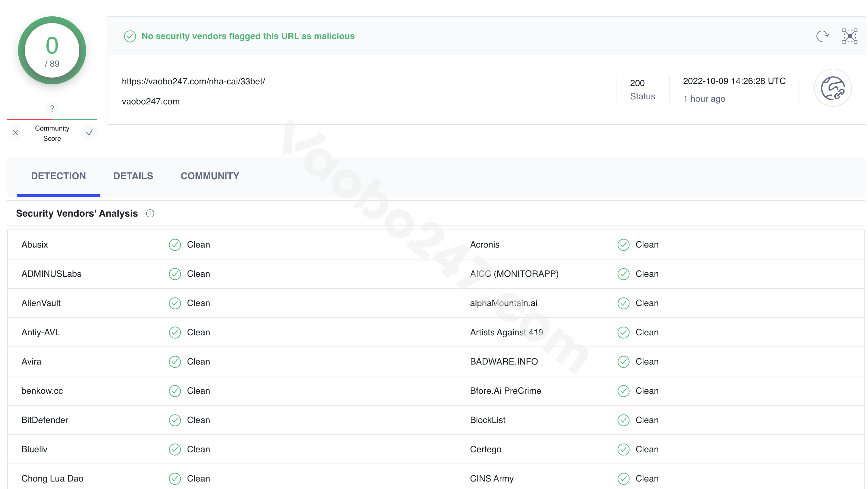This screenshot has width=868, height=489.
Task: Click the green checkmark icon next to AlienVault
Action: pyautogui.click(x=175, y=303)
